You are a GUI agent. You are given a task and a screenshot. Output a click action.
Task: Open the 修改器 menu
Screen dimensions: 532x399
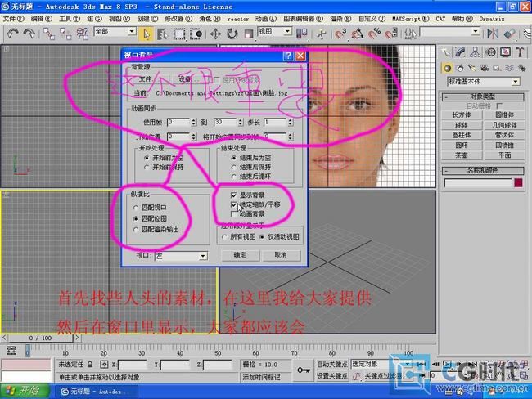tap(178, 19)
